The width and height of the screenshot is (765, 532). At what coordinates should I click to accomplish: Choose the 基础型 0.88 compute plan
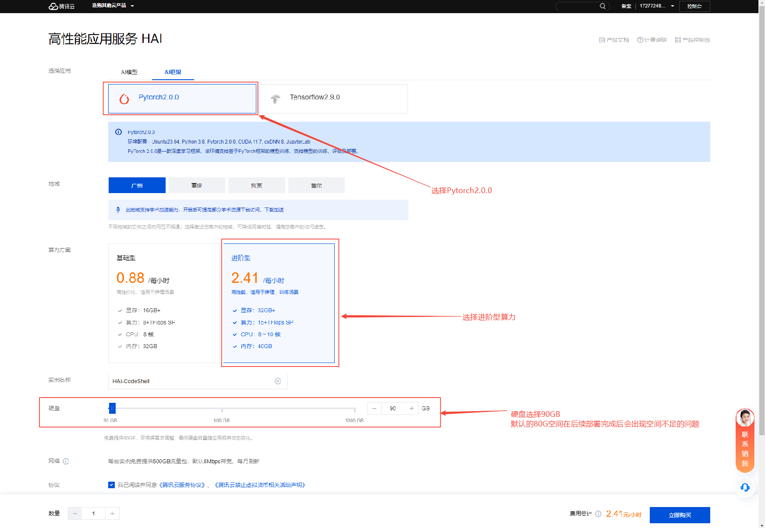164,303
